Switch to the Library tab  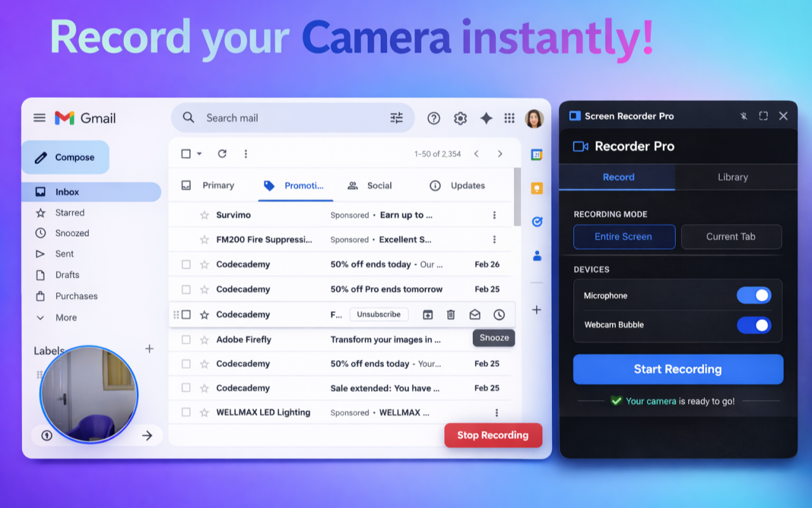(733, 177)
